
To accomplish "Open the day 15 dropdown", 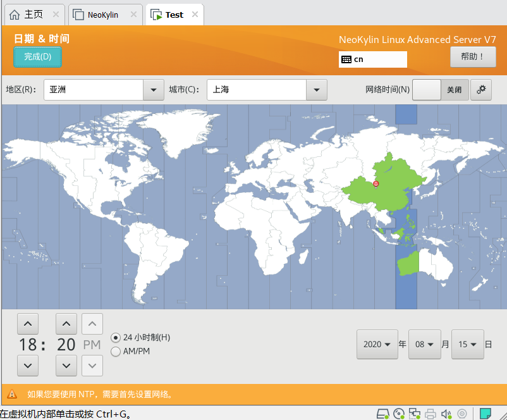I will (x=468, y=344).
